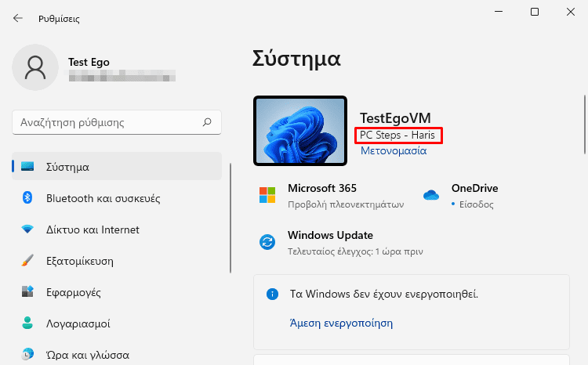Screen dimensions: 588x365
Task: Click the Εφαρμογές apps icon
Action: [27, 291]
